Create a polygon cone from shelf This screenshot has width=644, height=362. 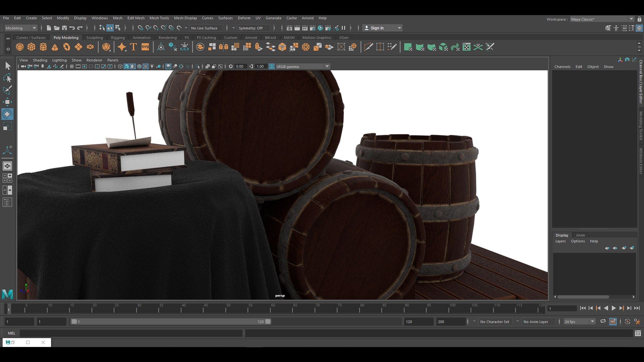[55, 47]
